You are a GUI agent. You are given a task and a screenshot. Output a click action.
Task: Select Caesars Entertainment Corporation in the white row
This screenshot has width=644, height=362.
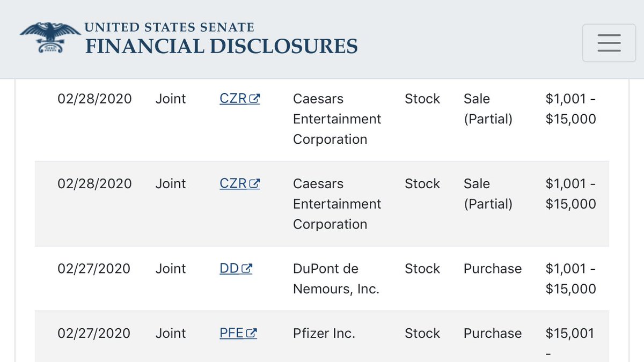pyautogui.click(x=337, y=119)
